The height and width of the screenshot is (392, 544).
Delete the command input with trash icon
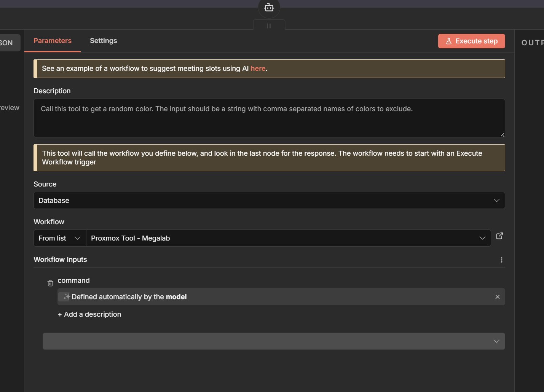point(50,283)
